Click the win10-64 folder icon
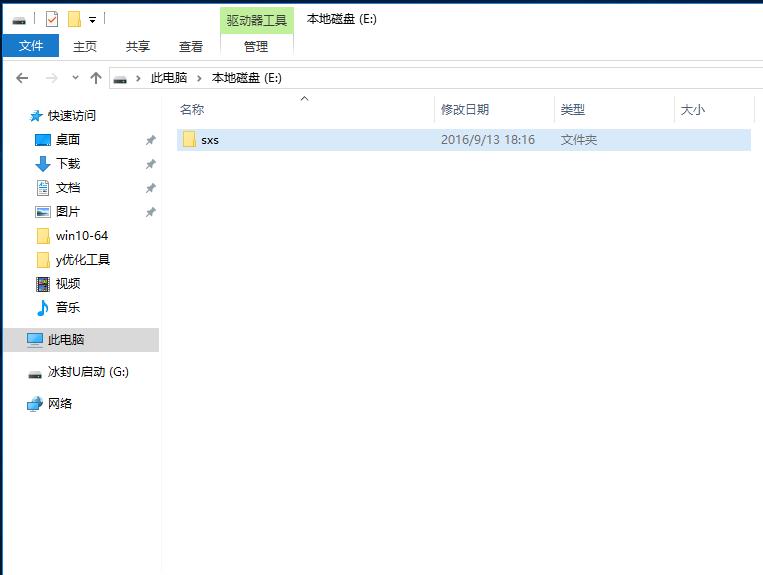Viewport: 763px width, 575px height. coord(43,236)
